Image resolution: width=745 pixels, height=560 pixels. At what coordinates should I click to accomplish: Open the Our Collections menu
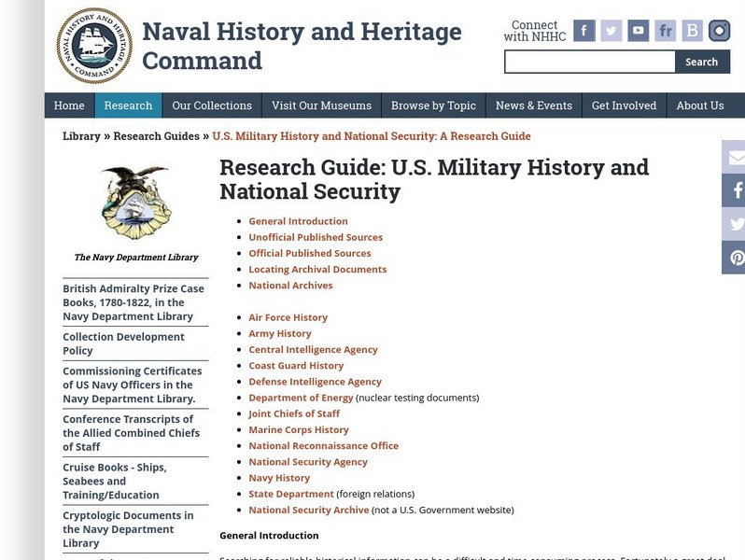pyautogui.click(x=212, y=105)
